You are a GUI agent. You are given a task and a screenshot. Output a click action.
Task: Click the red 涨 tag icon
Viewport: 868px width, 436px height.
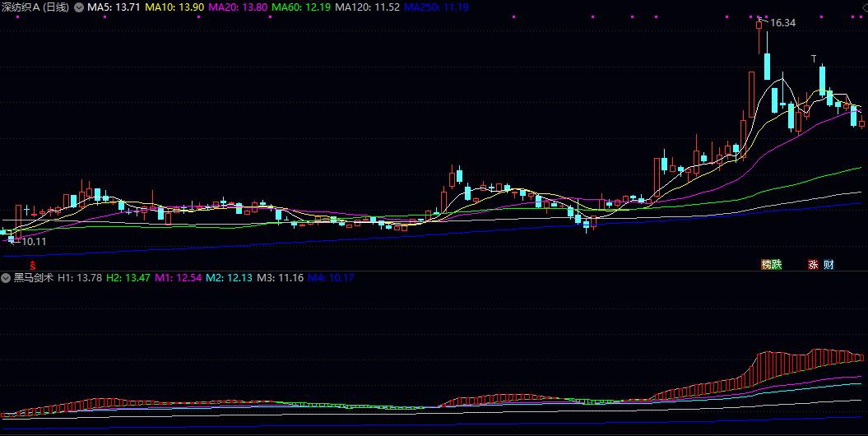click(x=813, y=264)
